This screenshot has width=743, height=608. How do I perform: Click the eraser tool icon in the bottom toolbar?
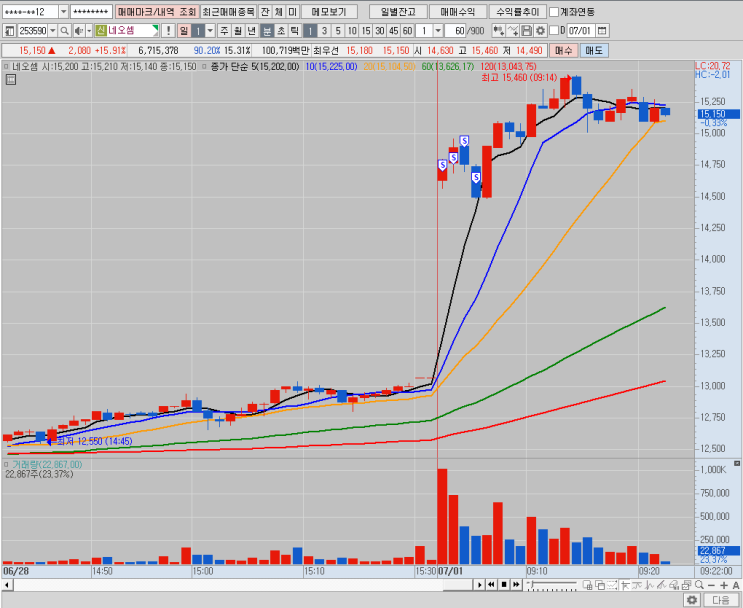(x=674, y=585)
